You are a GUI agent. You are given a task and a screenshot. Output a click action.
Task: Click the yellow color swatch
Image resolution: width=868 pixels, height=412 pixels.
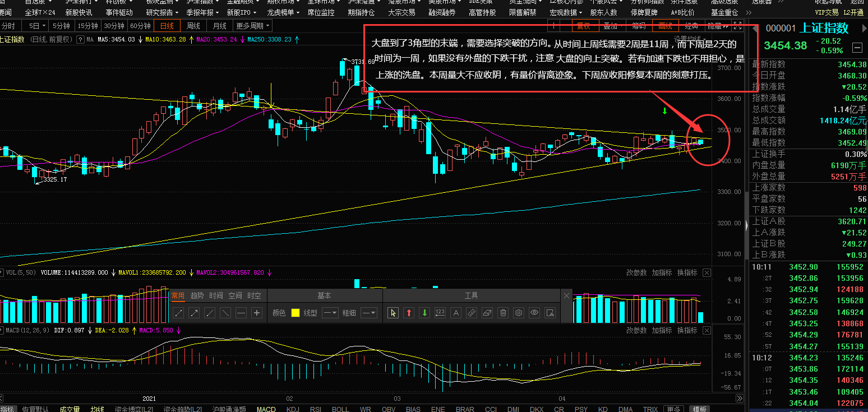click(x=295, y=313)
